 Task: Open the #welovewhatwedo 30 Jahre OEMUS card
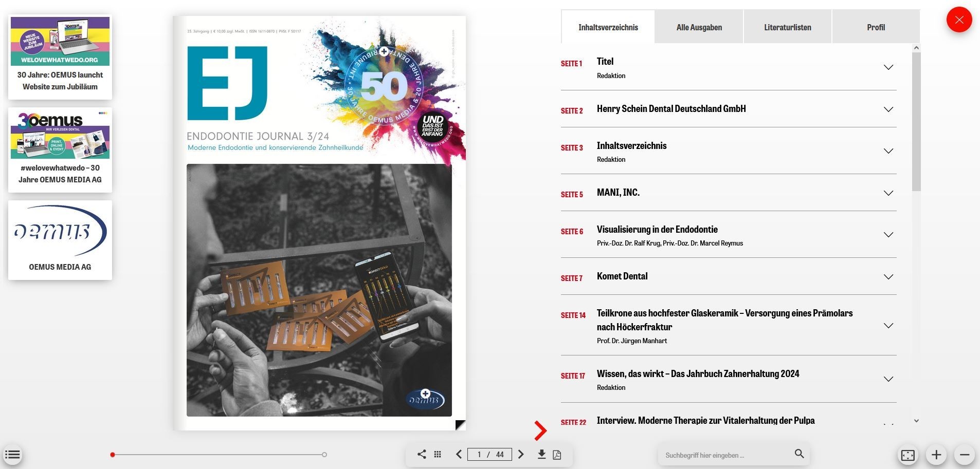[60, 150]
